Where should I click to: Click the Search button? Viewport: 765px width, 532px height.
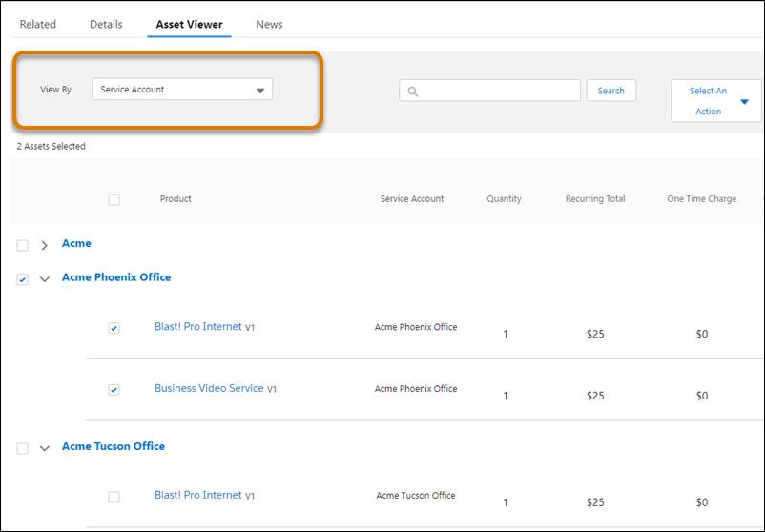[610, 91]
